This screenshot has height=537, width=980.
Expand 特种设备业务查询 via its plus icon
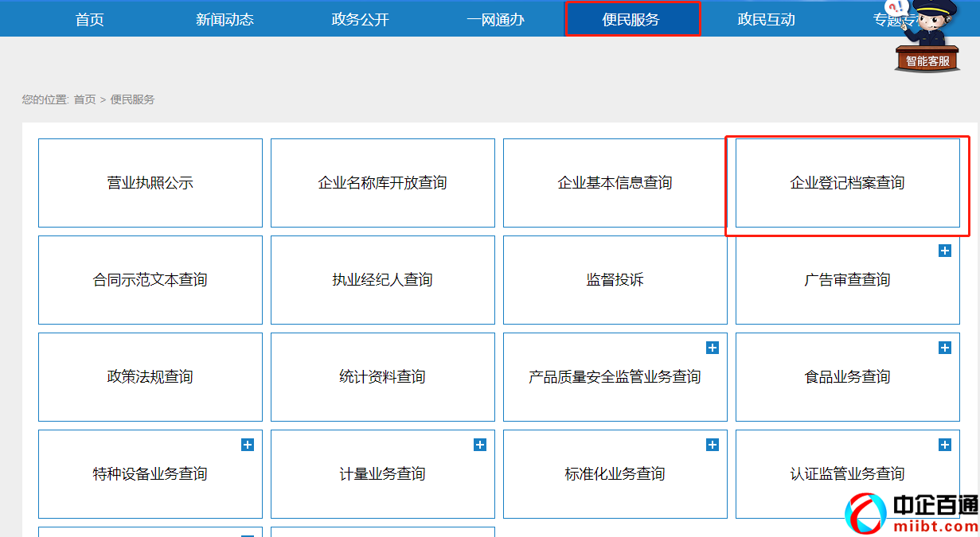(x=247, y=445)
